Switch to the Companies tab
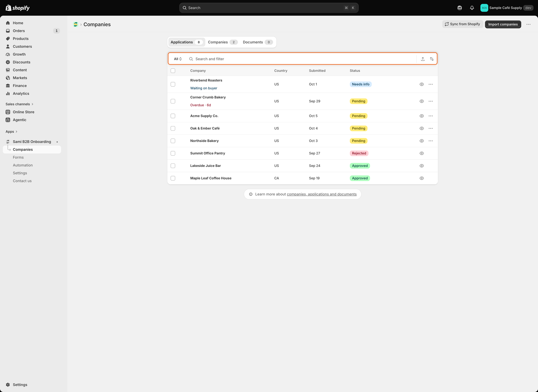 pyautogui.click(x=222, y=42)
